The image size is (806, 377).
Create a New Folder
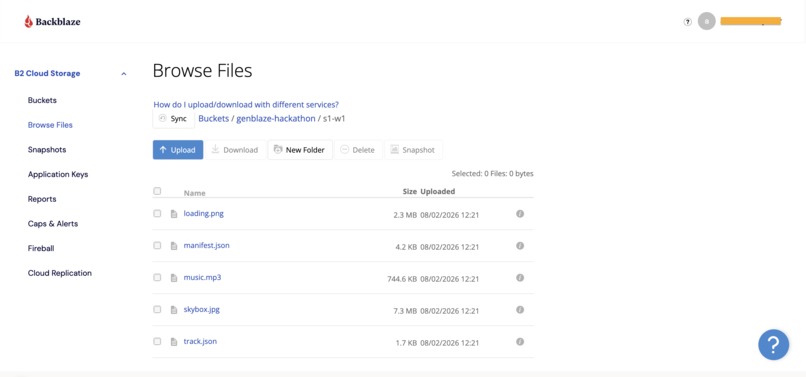pyautogui.click(x=300, y=150)
